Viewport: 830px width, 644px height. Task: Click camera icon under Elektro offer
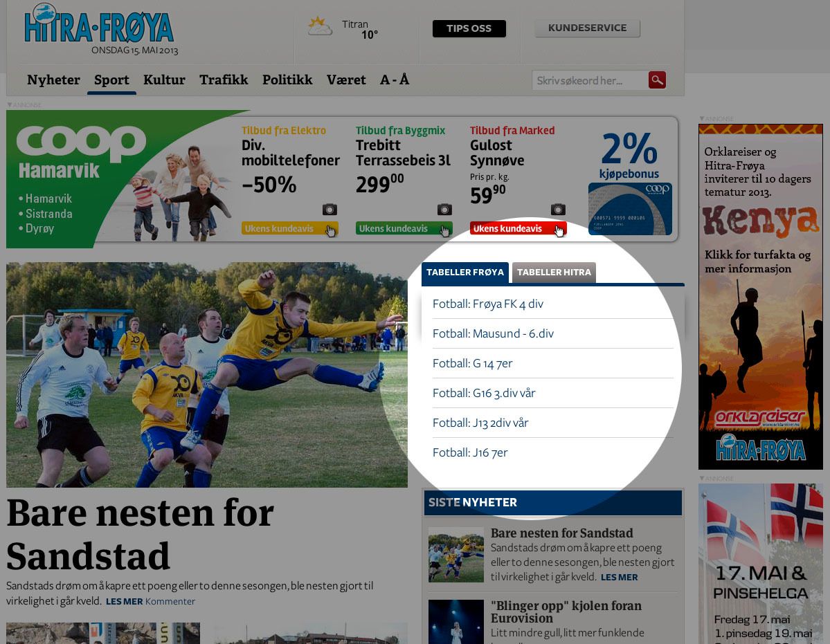click(330, 210)
